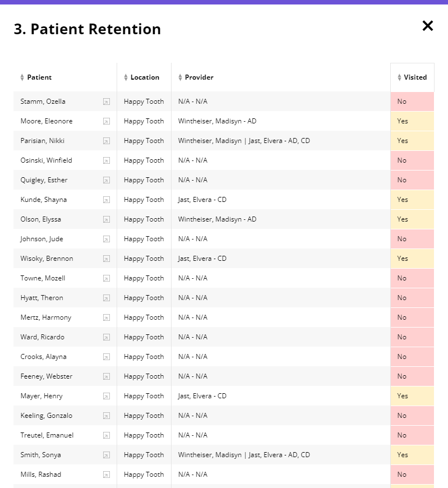The height and width of the screenshot is (488, 448).
Task: Sort table by Location column
Action: coord(145,77)
